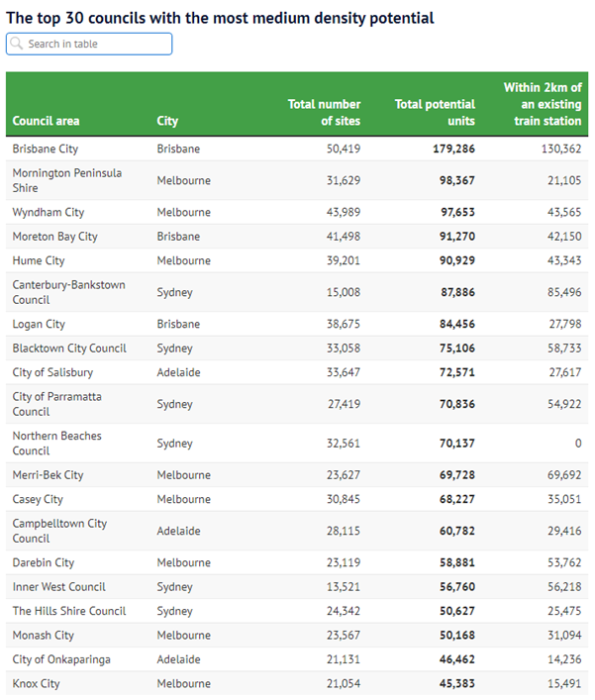The height and width of the screenshot is (700, 595).
Task: Click the 53,762 train station value
Action: point(564,562)
